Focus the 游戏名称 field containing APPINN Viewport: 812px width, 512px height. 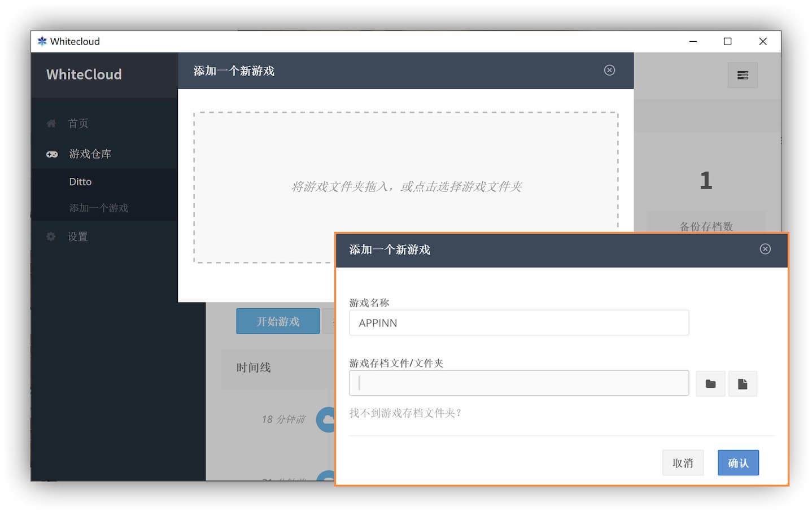tap(519, 323)
